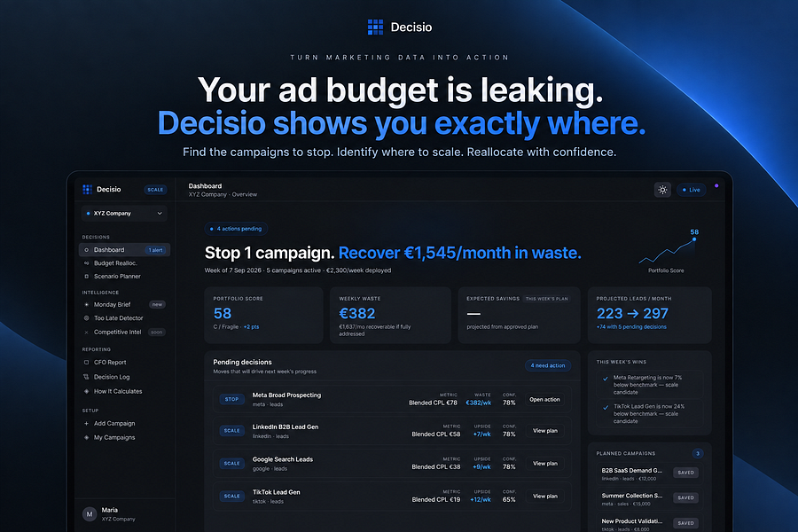798x532 pixels.
Task: Click the soon badge on Competitive Intel
Action: tap(157, 332)
